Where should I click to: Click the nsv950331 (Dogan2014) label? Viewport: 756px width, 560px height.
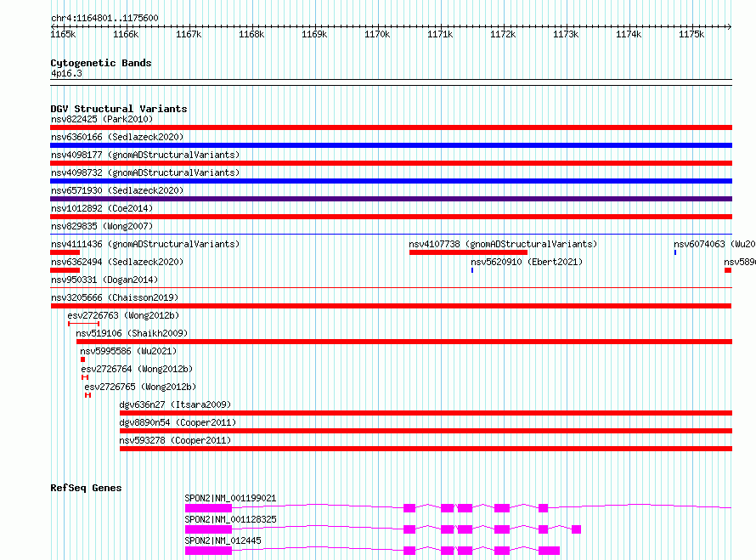click(104, 280)
